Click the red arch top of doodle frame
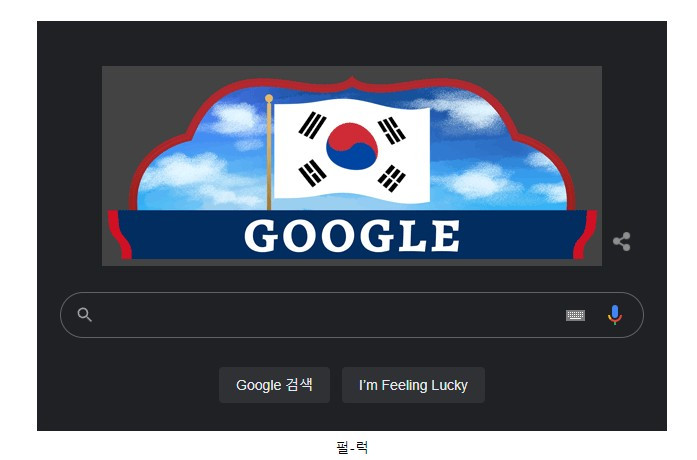The height and width of the screenshot is (460, 697). pos(352,84)
